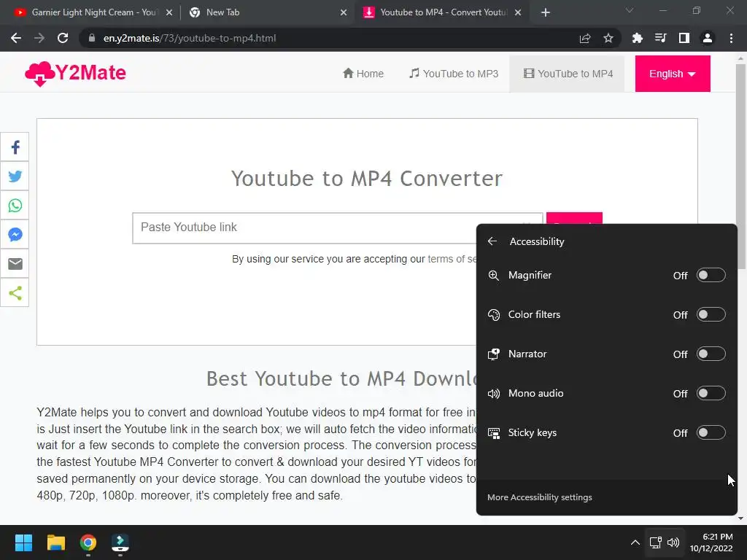Viewport: 747px width, 560px height.
Task: Click the Color filters palette icon
Action: coord(494,315)
